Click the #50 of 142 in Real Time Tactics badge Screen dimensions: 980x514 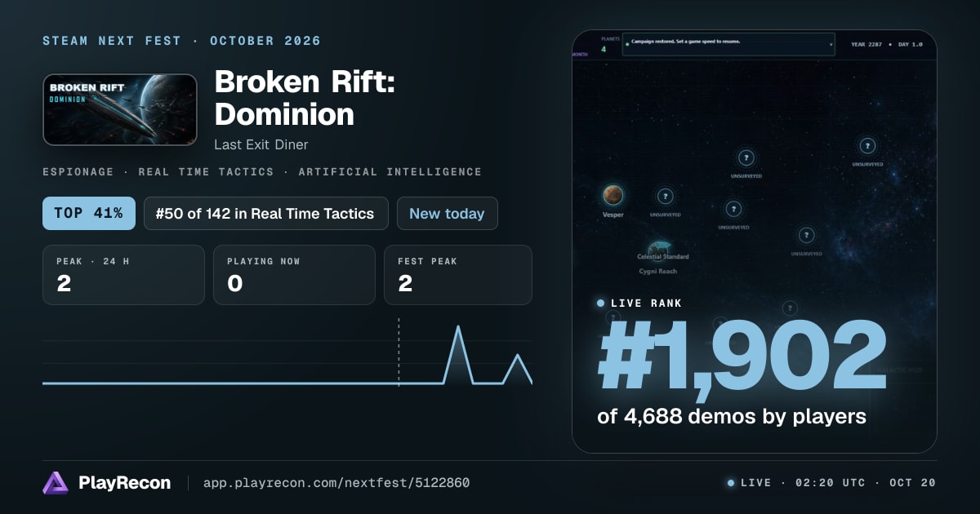(265, 213)
